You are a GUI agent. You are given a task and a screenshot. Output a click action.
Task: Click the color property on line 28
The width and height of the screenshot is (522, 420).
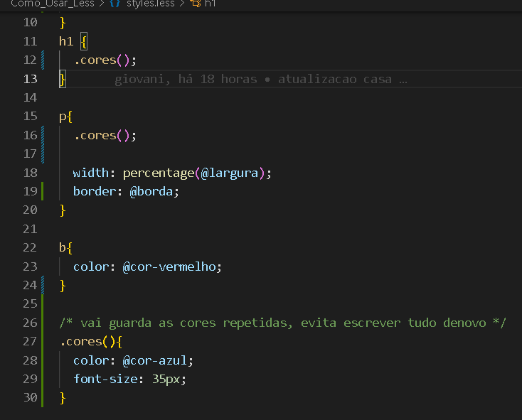click(x=91, y=360)
